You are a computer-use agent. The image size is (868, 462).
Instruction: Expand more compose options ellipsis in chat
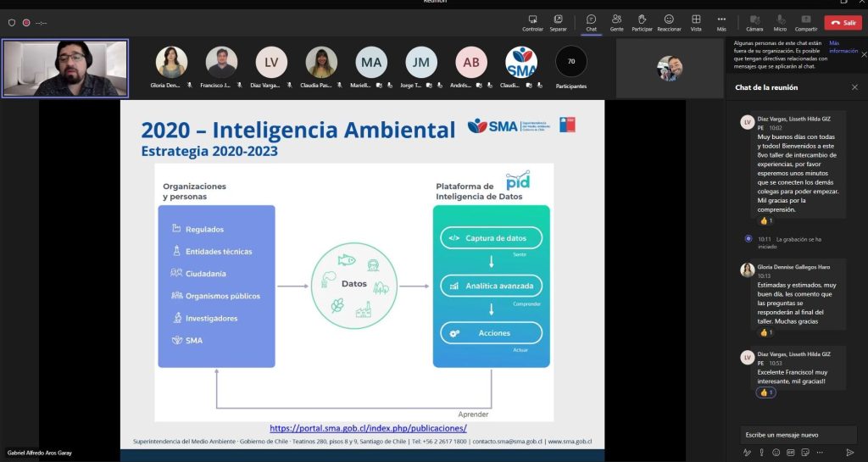point(820,452)
